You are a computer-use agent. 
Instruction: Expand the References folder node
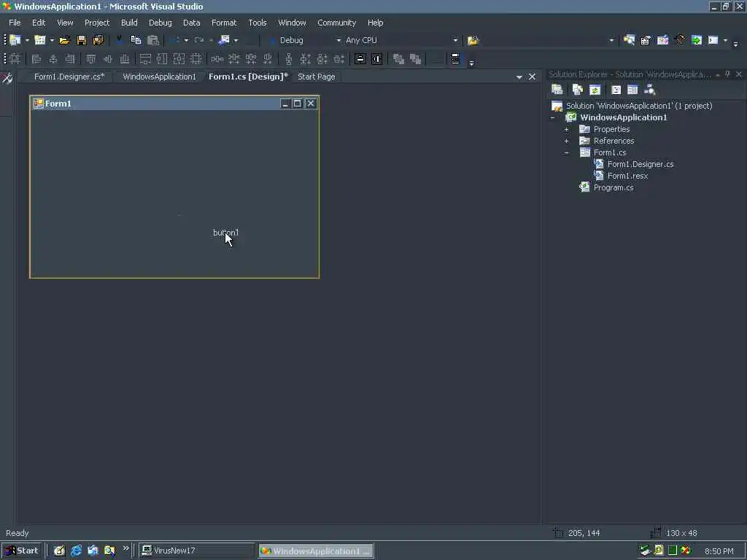[566, 141]
